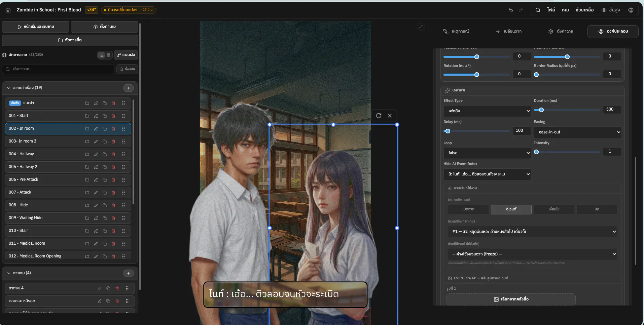644x325 pixels.
Task: Collapse the ฉากจบ (4) section
Action: [x=9, y=273]
